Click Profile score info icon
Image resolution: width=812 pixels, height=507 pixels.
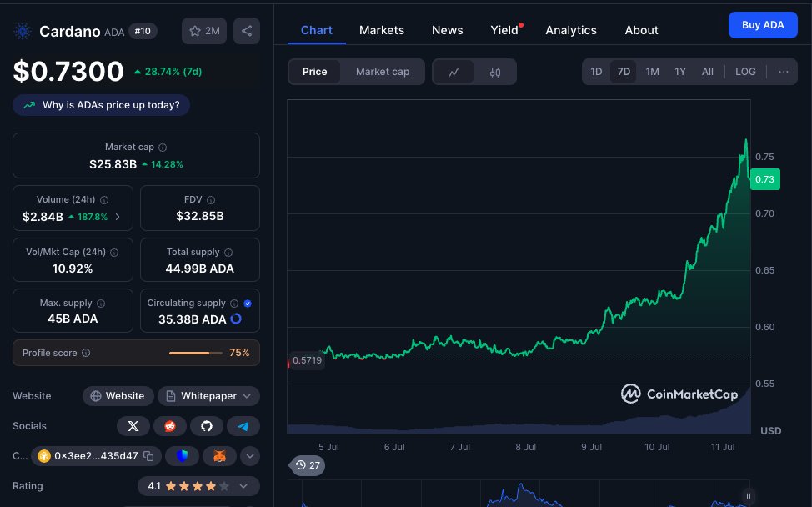86,353
